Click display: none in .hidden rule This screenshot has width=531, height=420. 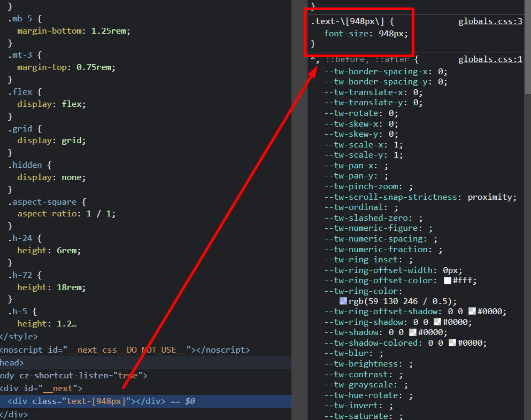pos(51,177)
